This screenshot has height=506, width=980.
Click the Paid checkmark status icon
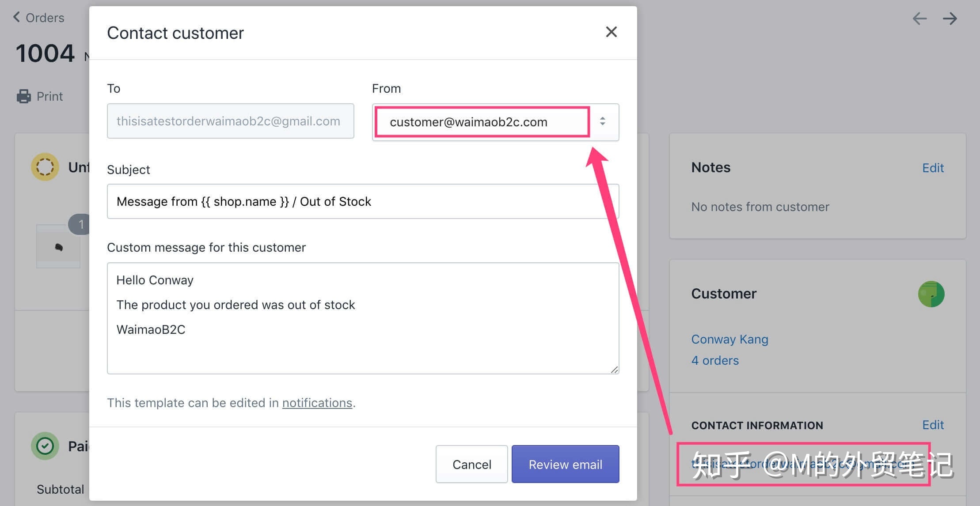click(x=45, y=446)
